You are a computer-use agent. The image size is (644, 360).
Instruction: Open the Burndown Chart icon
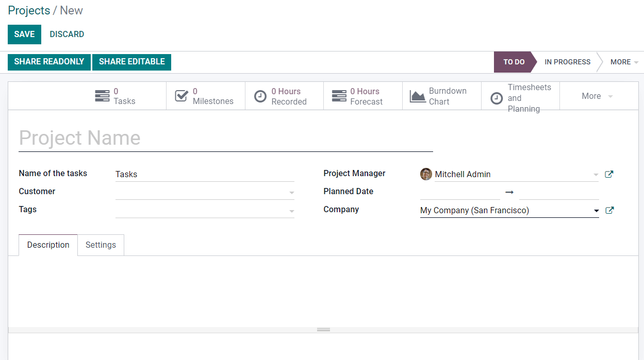click(418, 96)
